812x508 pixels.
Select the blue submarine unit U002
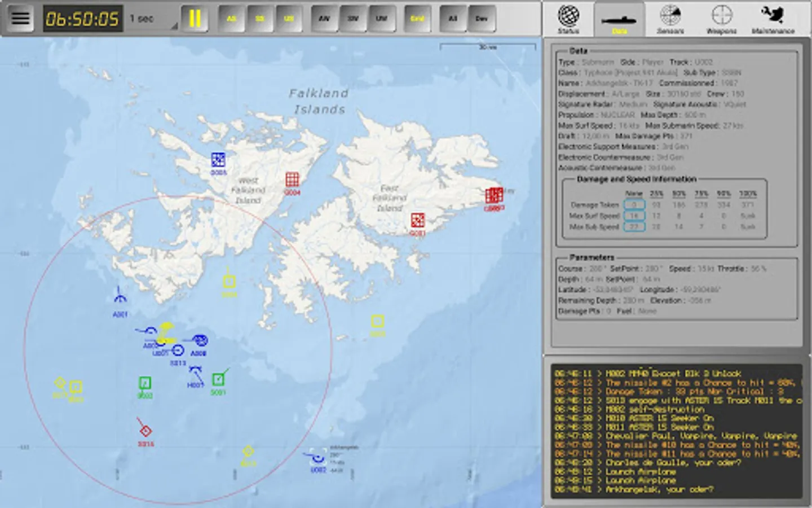tap(318, 458)
